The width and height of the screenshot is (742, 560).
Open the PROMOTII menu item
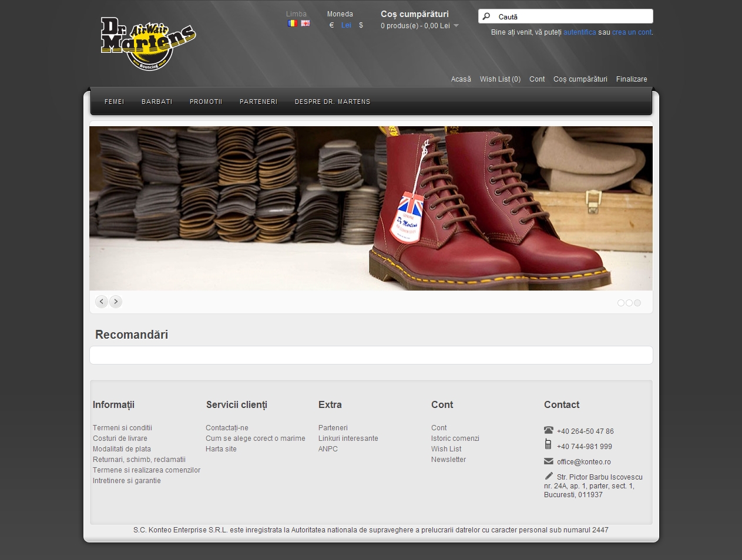click(x=206, y=102)
